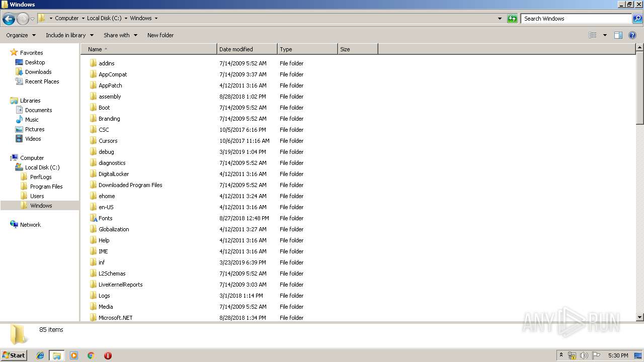Focus the Search Windows field
The image size is (644, 362).
click(x=577, y=19)
